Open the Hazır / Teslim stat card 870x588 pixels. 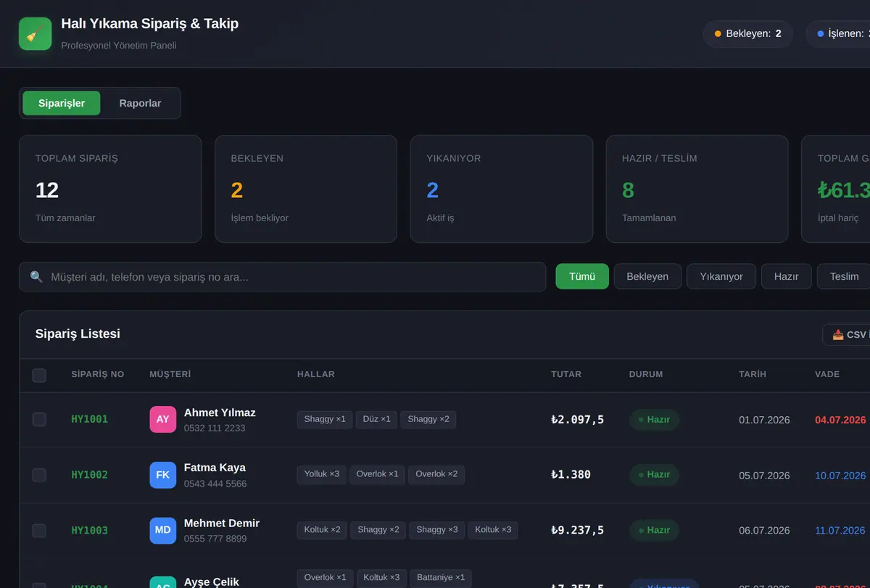(697, 189)
